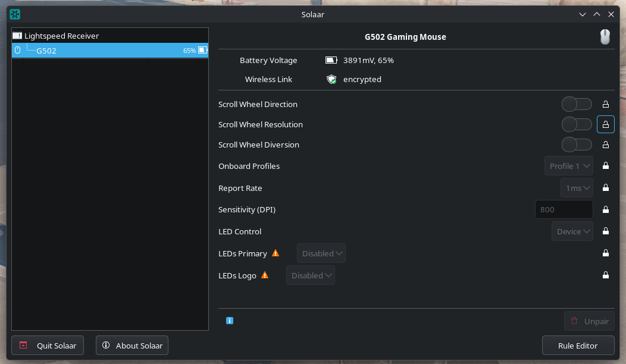This screenshot has height=364, width=626.
Task: Select the G502 device in the list
Action: click(x=46, y=51)
